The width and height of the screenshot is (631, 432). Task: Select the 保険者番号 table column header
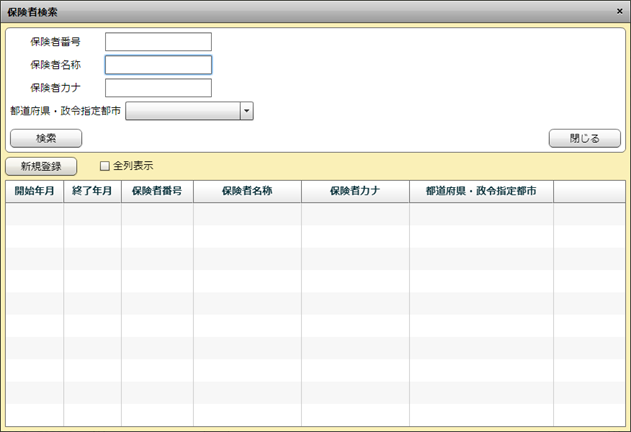[x=157, y=191]
